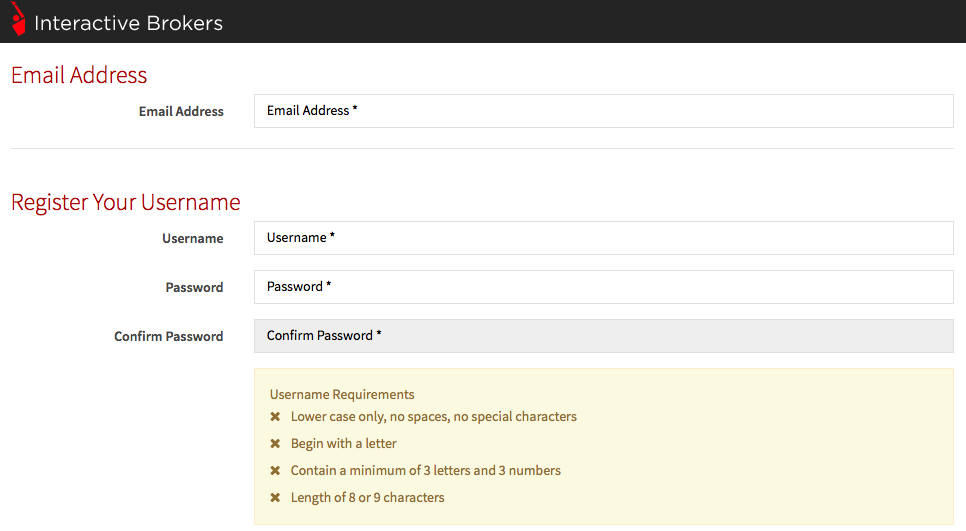Click the bold Username label left of field
The image size is (966, 531).
click(x=192, y=239)
